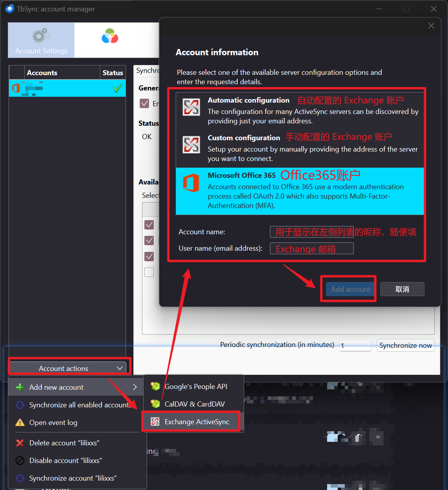Click the Exchange ActiveSync icon in the submenu
This screenshot has height=490, width=448.
155,422
